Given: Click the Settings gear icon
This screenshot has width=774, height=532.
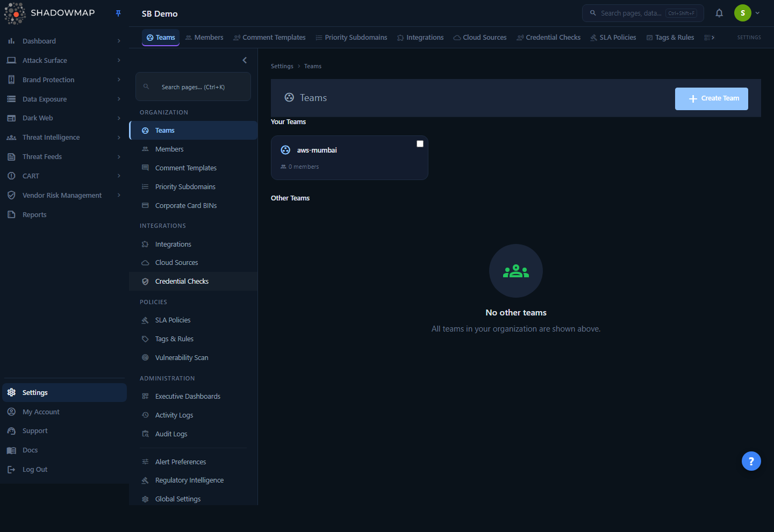Looking at the screenshot, I should pyautogui.click(x=11, y=392).
